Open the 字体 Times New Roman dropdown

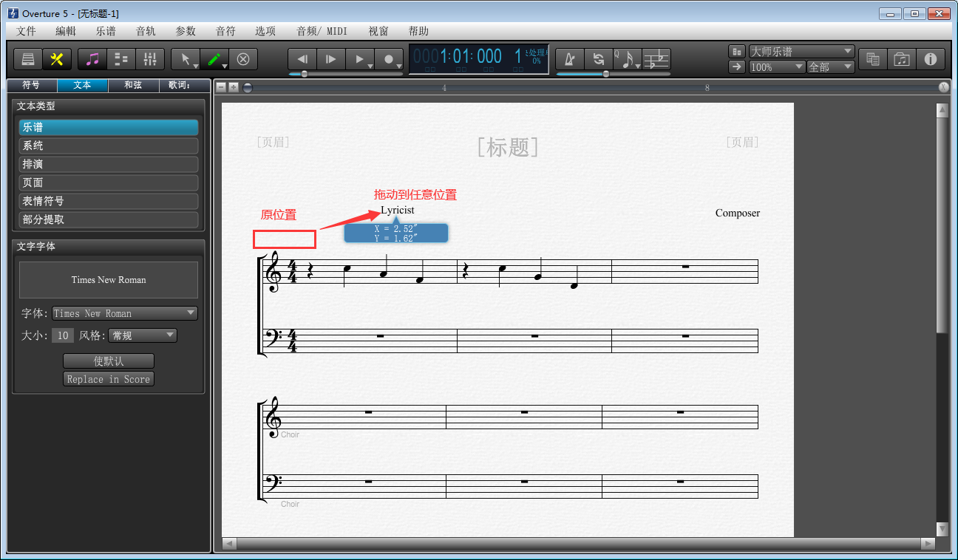pyautogui.click(x=125, y=313)
